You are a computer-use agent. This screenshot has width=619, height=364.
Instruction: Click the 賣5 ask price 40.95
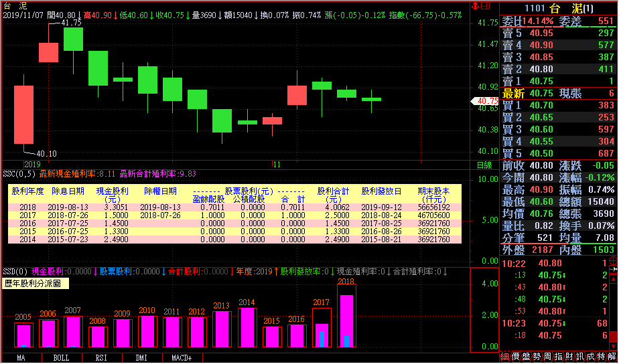tap(541, 33)
